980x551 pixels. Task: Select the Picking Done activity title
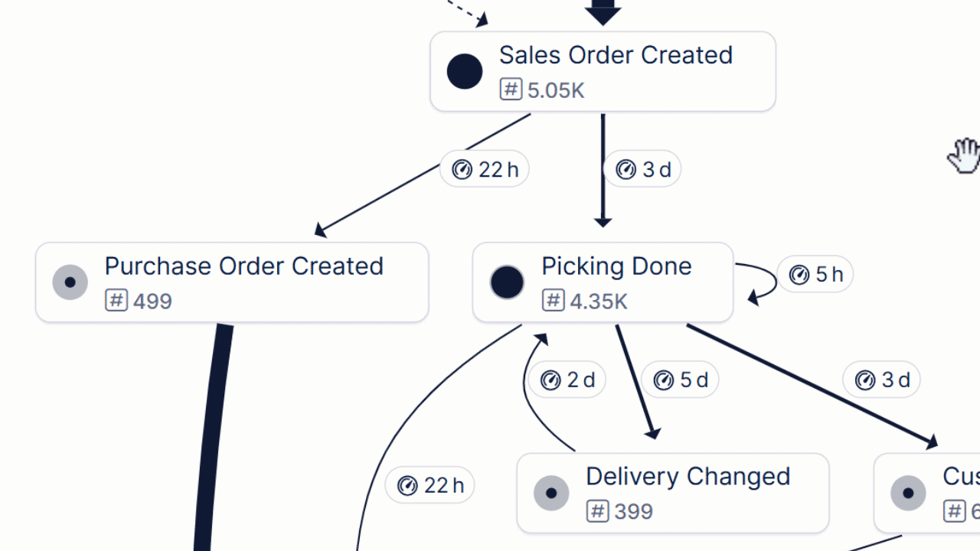coord(616,266)
